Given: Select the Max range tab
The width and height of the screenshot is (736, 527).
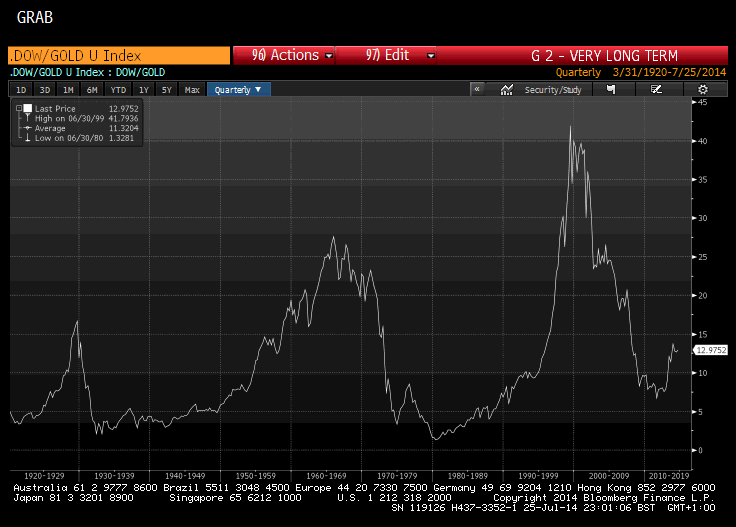Looking at the screenshot, I should [x=192, y=90].
